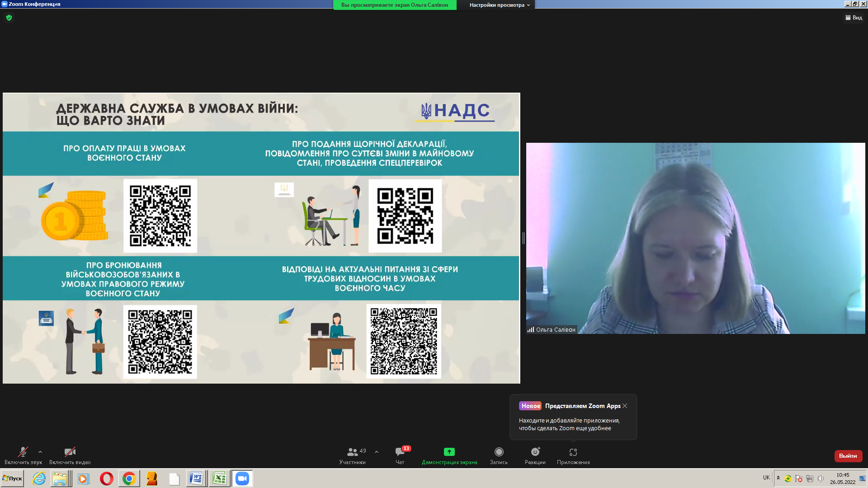Switch to Microsoft Excel in taskbar
Image resolution: width=868 pixels, height=488 pixels.
(219, 479)
